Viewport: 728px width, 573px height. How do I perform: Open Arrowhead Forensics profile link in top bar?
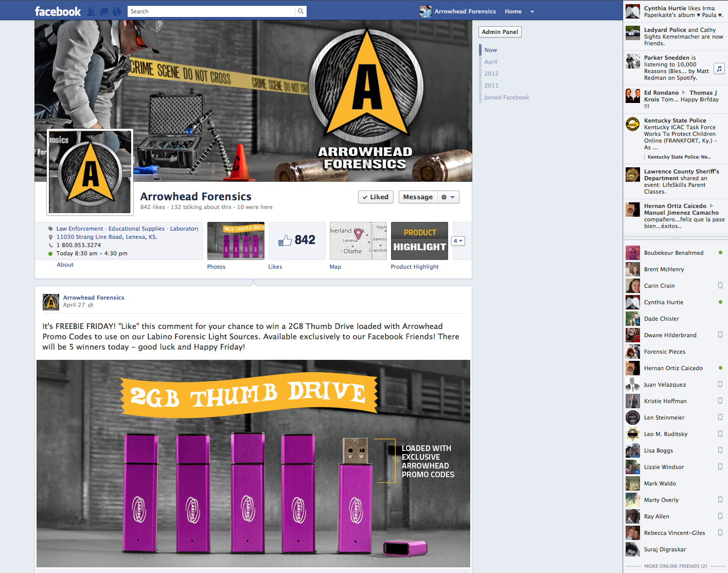coord(465,11)
